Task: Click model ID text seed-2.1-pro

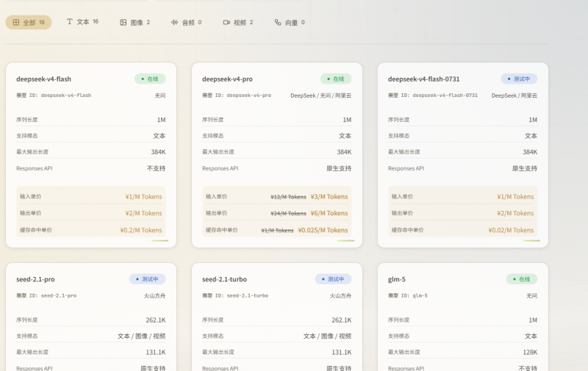Action: click(59, 295)
